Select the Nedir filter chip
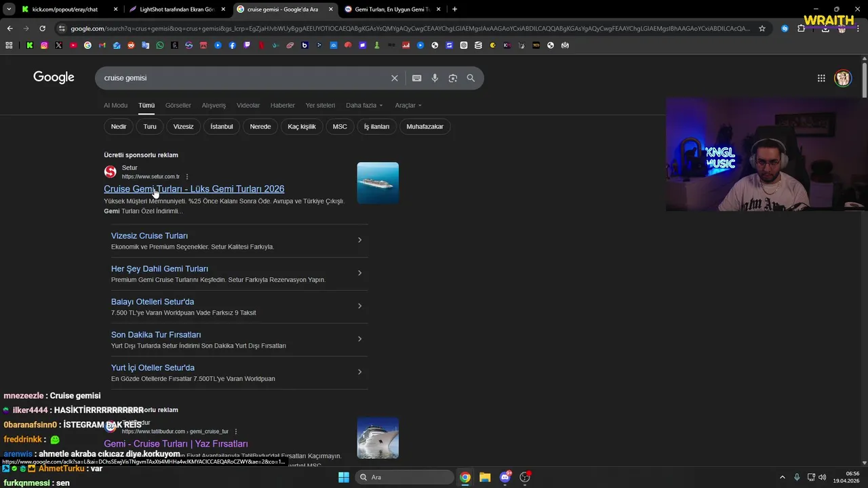This screenshot has height=488, width=868. (119, 127)
